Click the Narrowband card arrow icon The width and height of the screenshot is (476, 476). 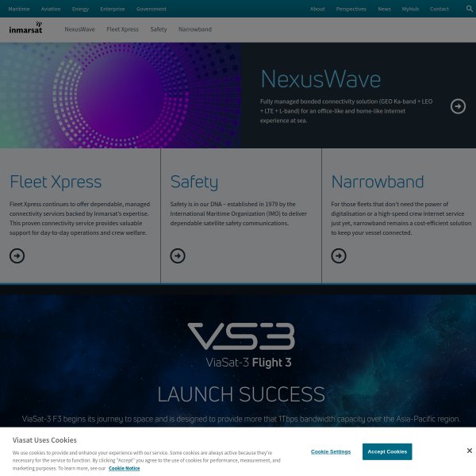(339, 255)
